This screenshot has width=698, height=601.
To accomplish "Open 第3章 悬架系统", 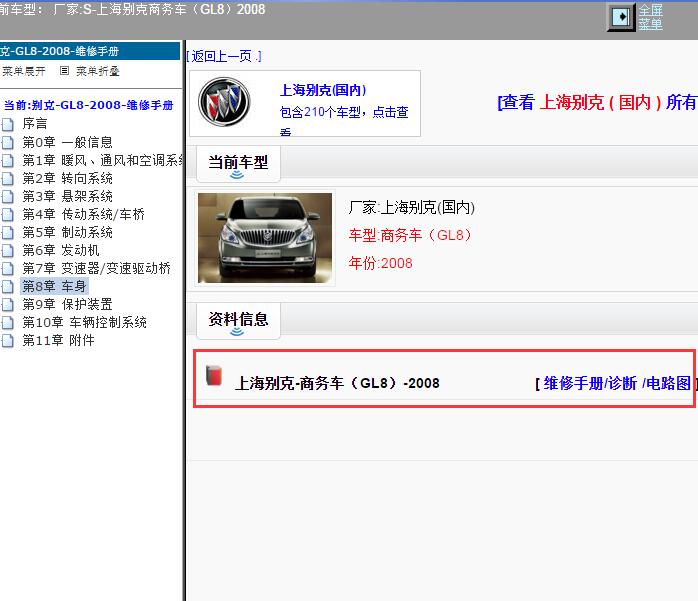I will point(67,196).
